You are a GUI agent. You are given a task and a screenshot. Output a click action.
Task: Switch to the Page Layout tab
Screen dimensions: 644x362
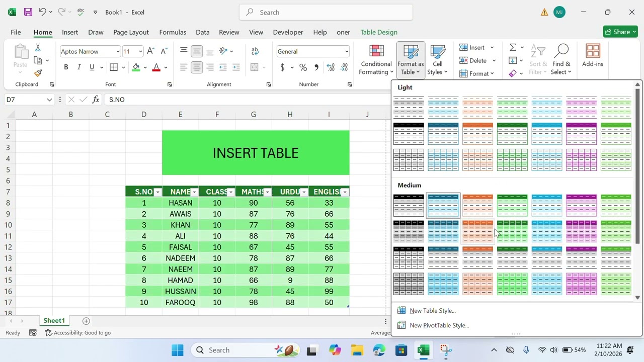click(x=131, y=32)
